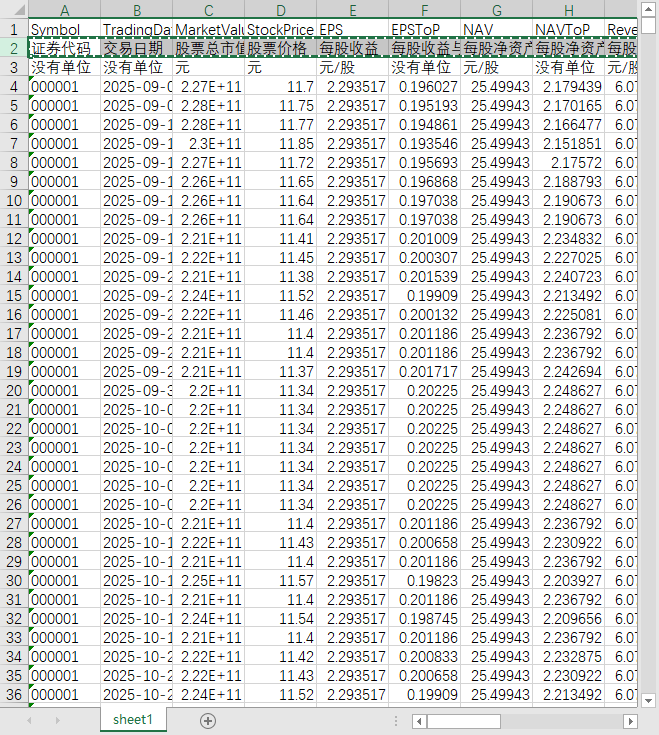Click stock price 11.38 in row 14
Screen dimensions: 659x735
[x=280, y=277]
